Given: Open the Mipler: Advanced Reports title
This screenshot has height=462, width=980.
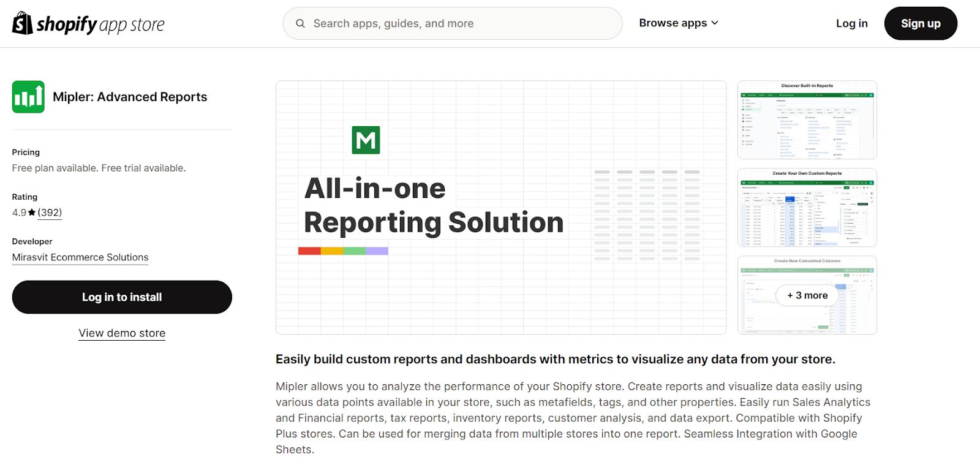Looking at the screenshot, I should 130,97.
